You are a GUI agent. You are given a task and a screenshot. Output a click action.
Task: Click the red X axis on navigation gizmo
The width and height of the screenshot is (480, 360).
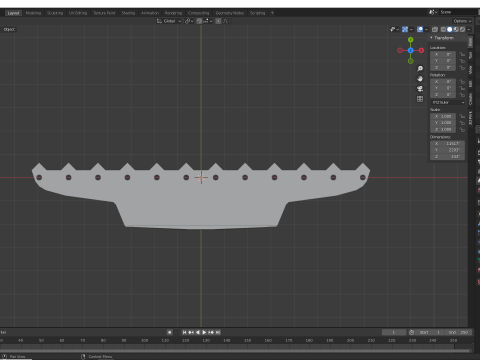pyautogui.click(x=421, y=50)
